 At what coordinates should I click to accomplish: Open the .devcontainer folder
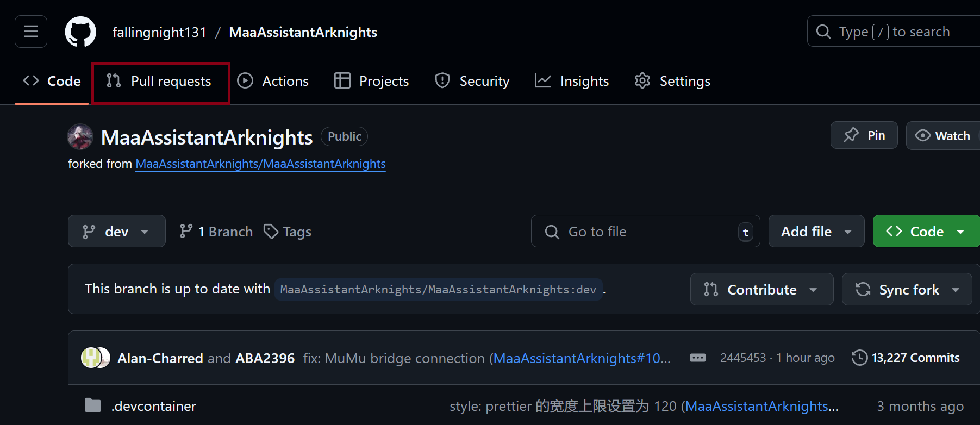point(154,406)
